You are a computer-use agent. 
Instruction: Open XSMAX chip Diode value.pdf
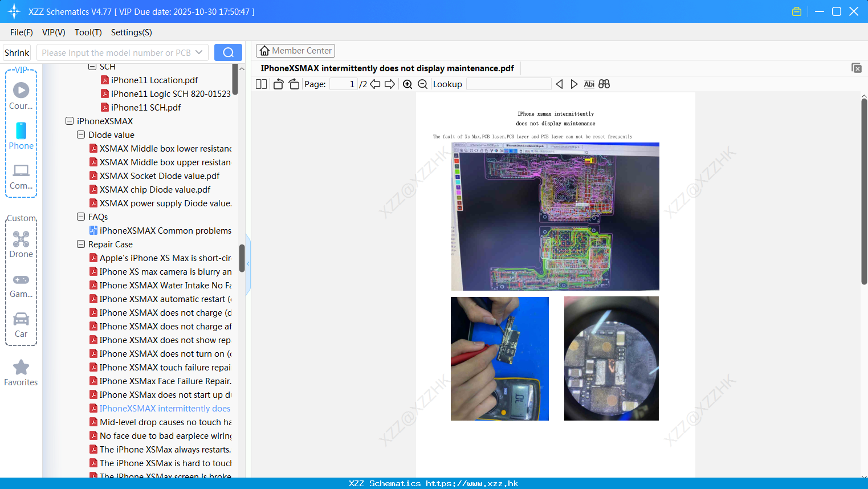pos(150,190)
